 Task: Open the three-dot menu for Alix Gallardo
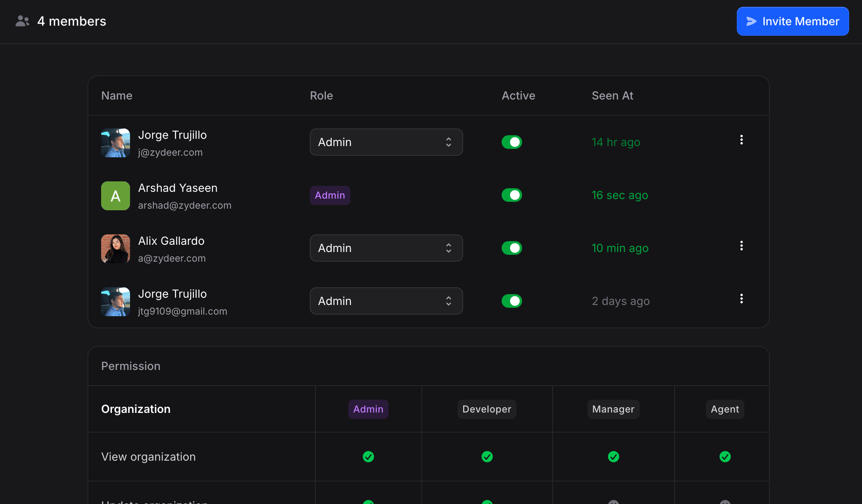tap(741, 245)
